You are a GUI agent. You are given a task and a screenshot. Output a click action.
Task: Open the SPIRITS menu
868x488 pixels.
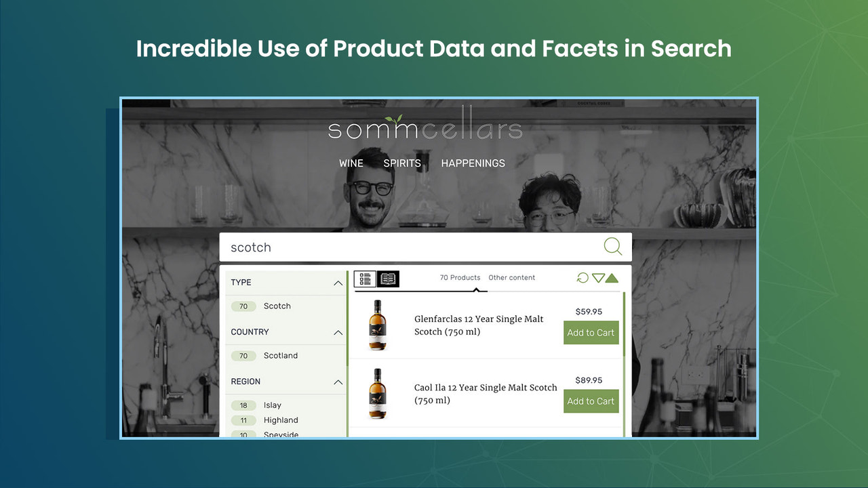tap(401, 163)
